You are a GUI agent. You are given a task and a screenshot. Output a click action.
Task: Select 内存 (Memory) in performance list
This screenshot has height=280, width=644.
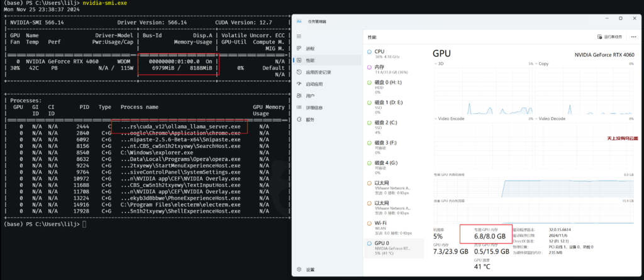[x=394, y=69]
